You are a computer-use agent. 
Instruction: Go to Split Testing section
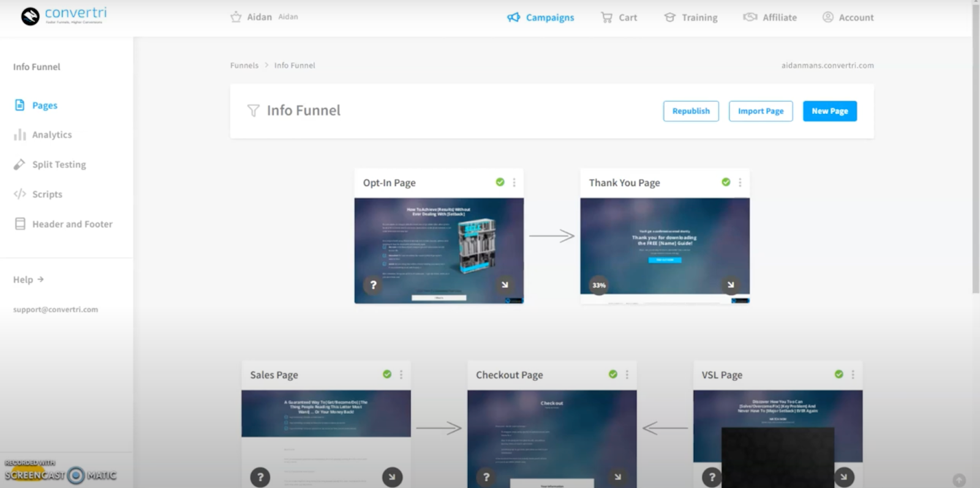pos(59,165)
